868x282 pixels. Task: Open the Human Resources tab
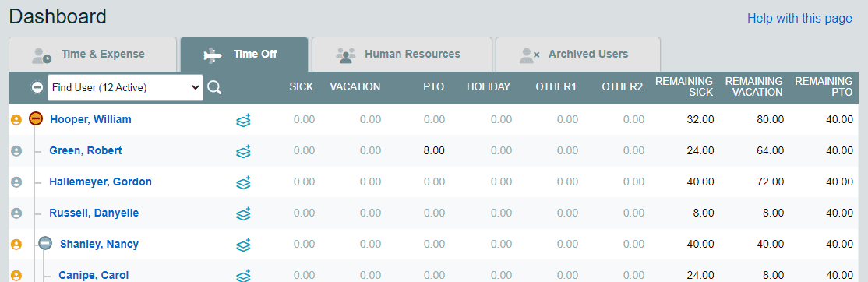coord(401,55)
